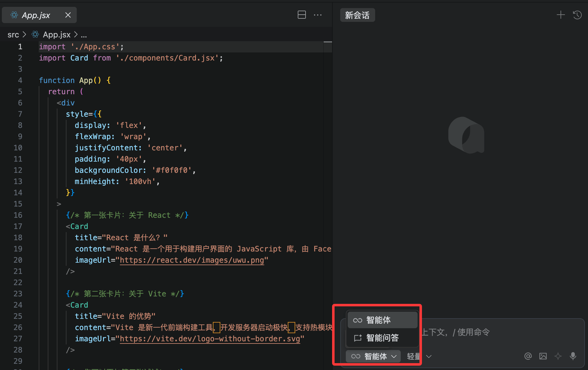This screenshot has width=588, height=370.
Task: Start a new chat with plus icon
Action: [x=561, y=15]
